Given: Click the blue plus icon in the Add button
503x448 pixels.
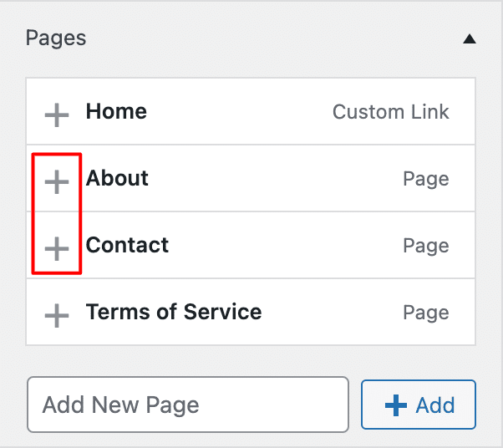Looking at the screenshot, I should [x=395, y=406].
